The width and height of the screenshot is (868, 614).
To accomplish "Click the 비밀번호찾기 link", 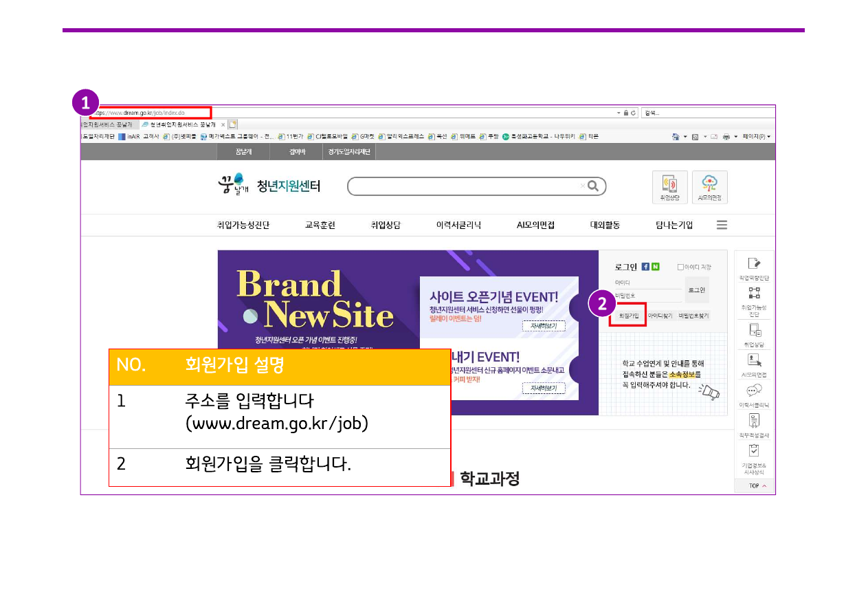I will click(x=693, y=316).
